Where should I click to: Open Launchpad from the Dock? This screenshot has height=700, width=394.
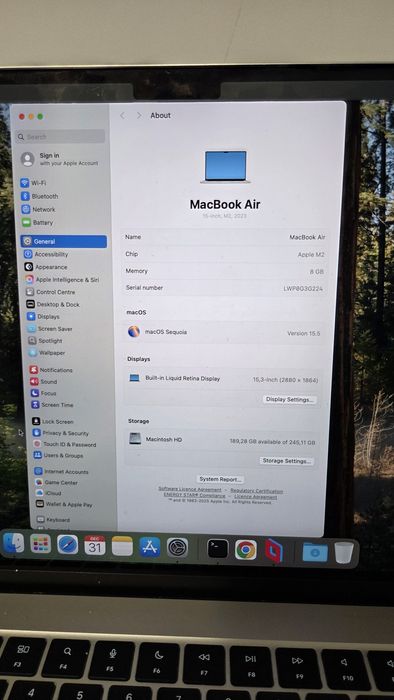point(41,544)
